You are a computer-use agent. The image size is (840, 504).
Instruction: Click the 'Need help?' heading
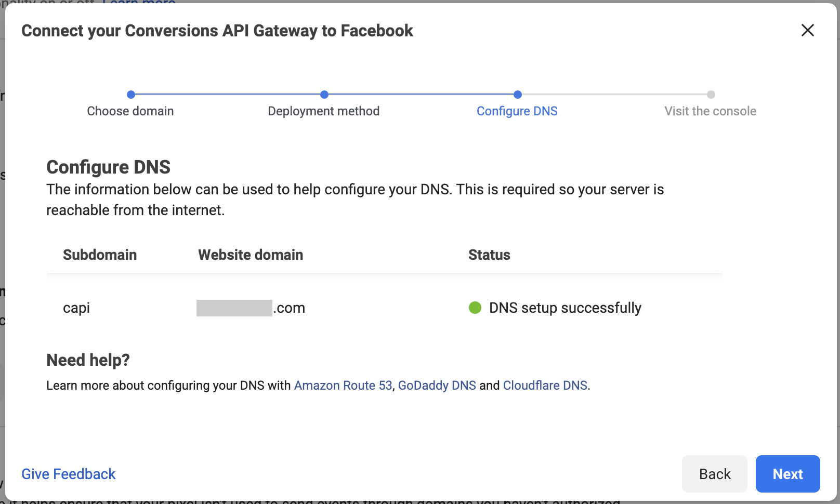coord(88,360)
